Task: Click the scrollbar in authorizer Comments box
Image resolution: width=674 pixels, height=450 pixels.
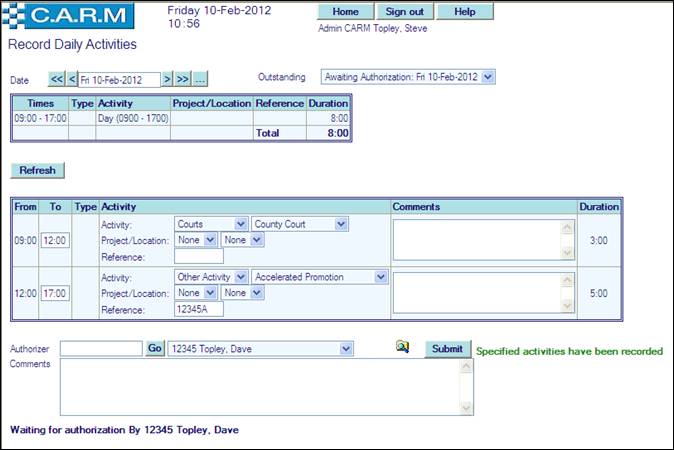Action: click(465, 387)
